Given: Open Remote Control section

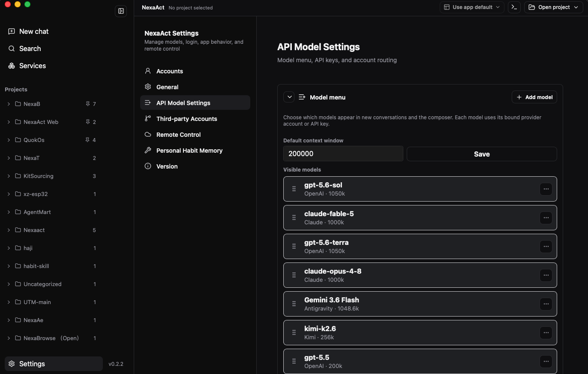Looking at the screenshot, I should click(195, 135).
